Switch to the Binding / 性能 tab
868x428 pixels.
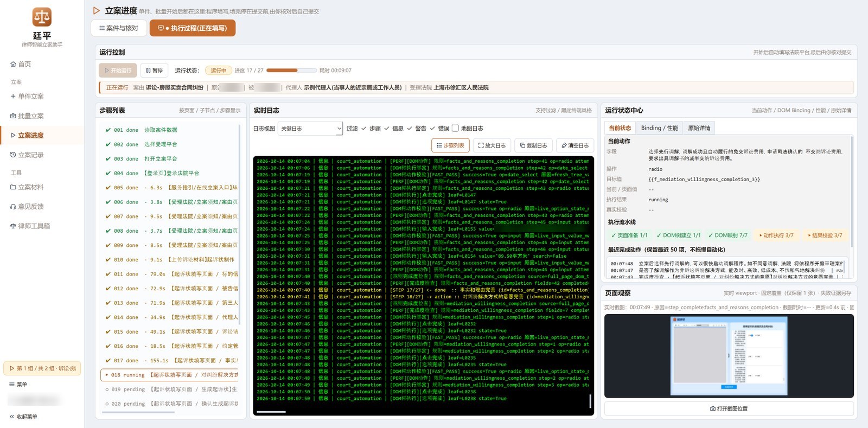pos(659,128)
